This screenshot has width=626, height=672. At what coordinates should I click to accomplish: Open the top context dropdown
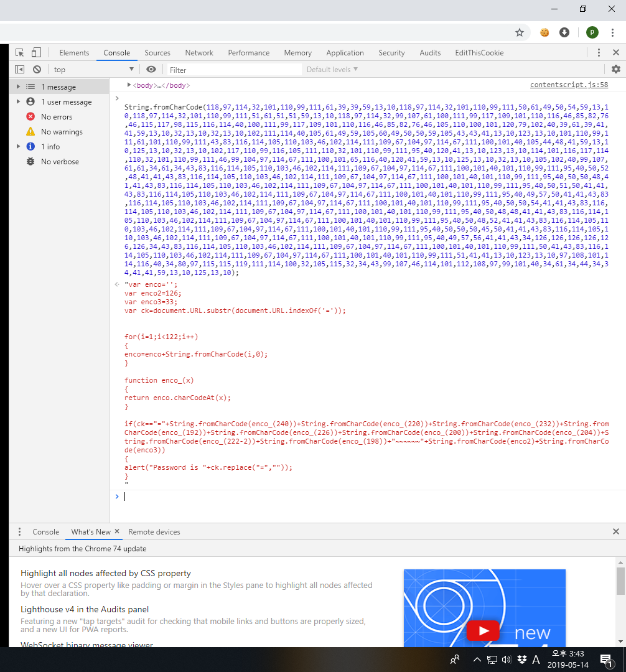(x=94, y=70)
